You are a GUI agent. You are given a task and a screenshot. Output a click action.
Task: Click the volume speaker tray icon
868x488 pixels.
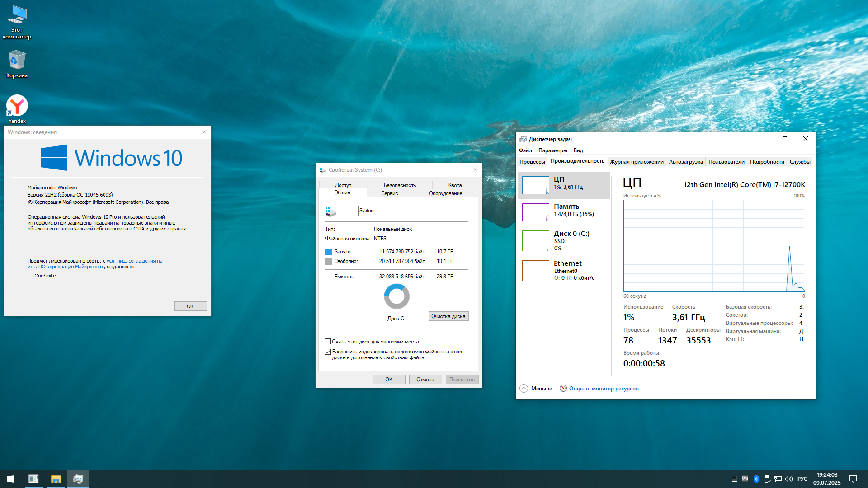789,479
